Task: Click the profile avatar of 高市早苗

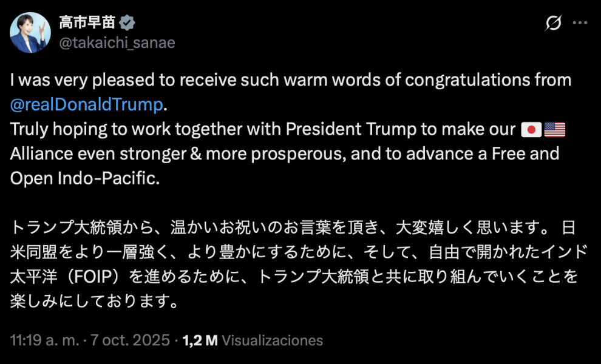Action: pyautogui.click(x=30, y=33)
